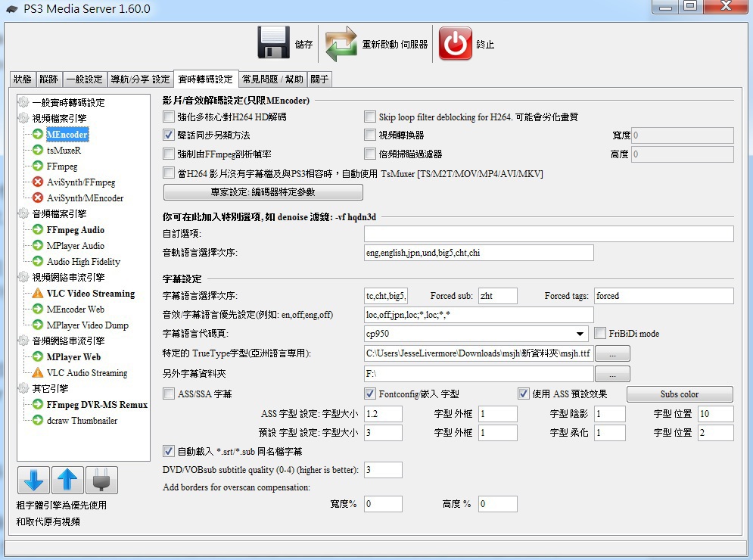The width and height of the screenshot is (753, 560).
Task: Enable 視頻轉換器 checkbox
Action: coord(370,135)
